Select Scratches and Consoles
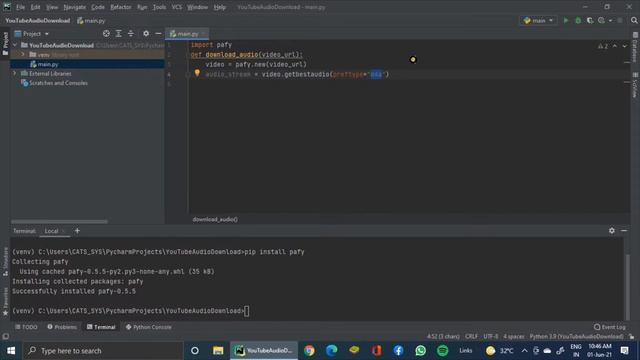Screen dimensions: 640x360 58,83
